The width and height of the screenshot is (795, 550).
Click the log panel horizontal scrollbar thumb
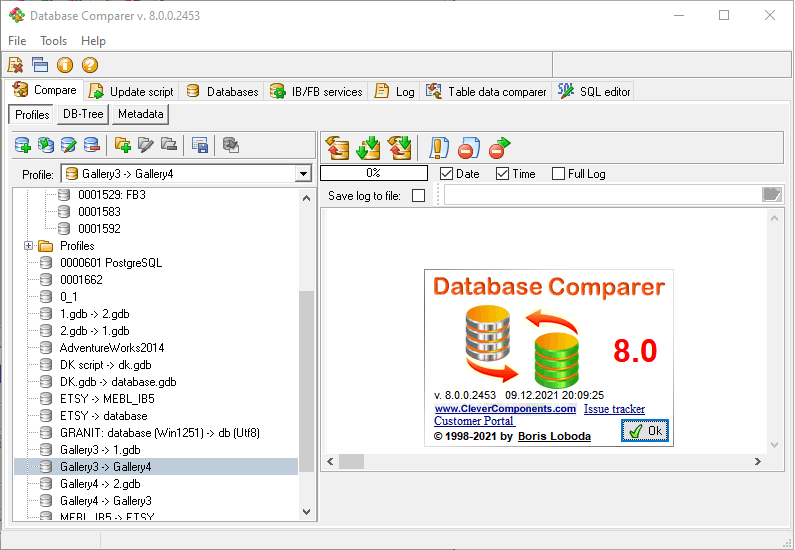point(351,461)
